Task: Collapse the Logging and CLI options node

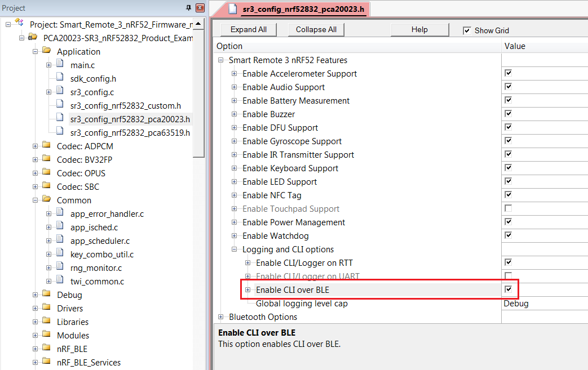Action: [x=234, y=249]
